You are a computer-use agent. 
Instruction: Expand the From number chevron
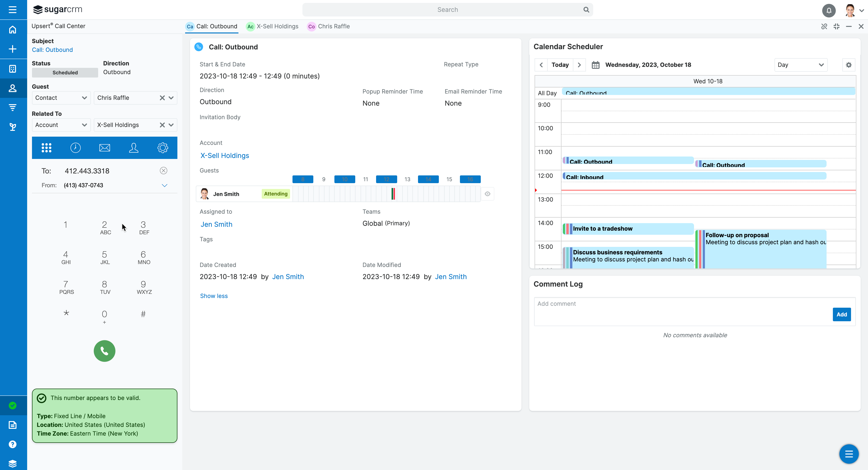165,185
